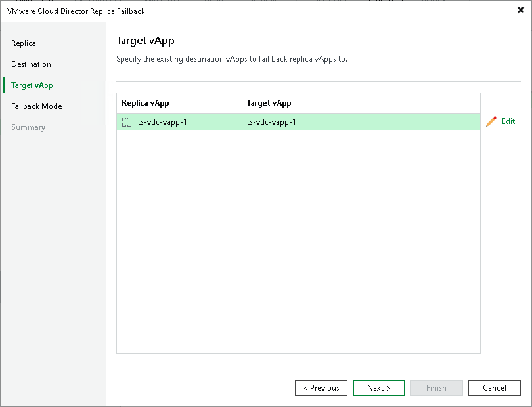Go to the Destination step
Image resolution: width=532 pixels, height=407 pixels.
[x=32, y=64]
